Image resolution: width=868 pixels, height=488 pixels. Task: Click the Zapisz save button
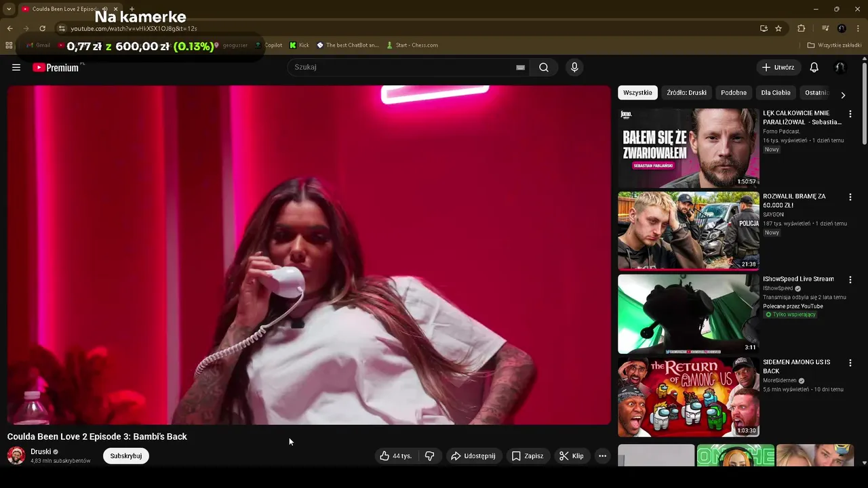pyautogui.click(x=528, y=456)
